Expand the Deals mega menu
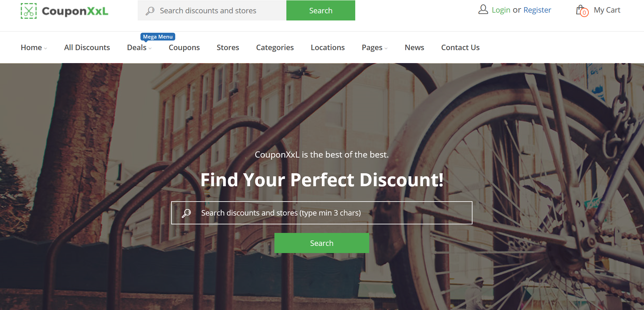The image size is (644, 310). tap(139, 47)
